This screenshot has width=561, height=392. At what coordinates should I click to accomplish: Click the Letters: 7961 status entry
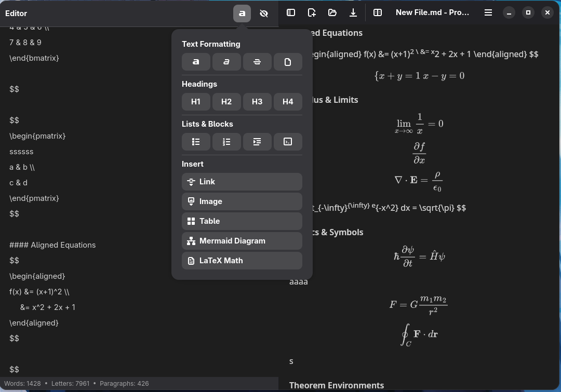[71, 383]
